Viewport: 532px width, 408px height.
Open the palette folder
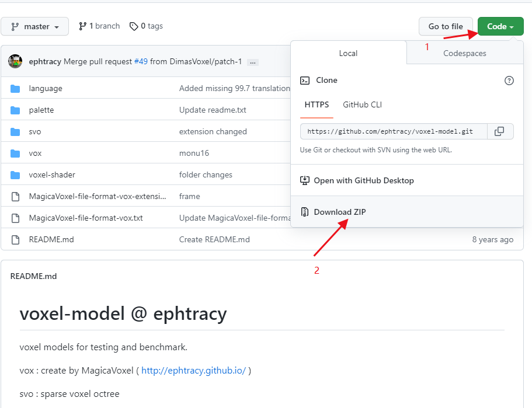(41, 110)
